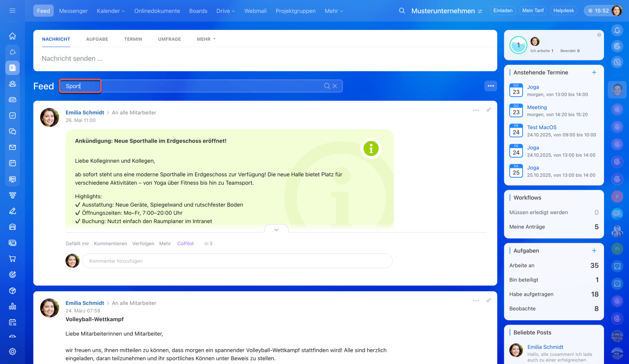Screen dimensions: 629x364
Task: Open the Projektgruppen tab
Action: coord(296,11)
